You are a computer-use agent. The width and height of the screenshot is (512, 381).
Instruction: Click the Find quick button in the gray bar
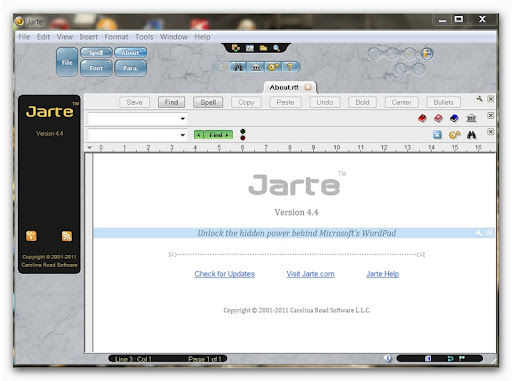pyautogui.click(x=171, y=102)
